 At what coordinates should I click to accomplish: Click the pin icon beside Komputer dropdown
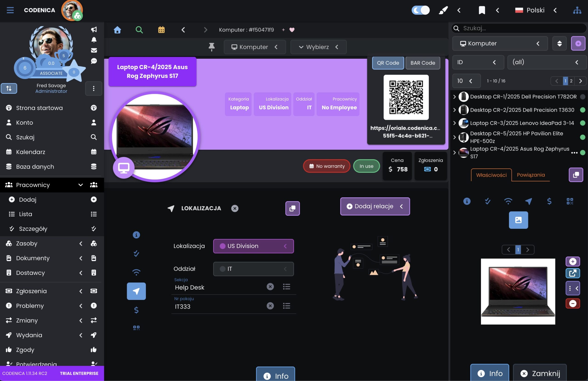click(212, 47)
